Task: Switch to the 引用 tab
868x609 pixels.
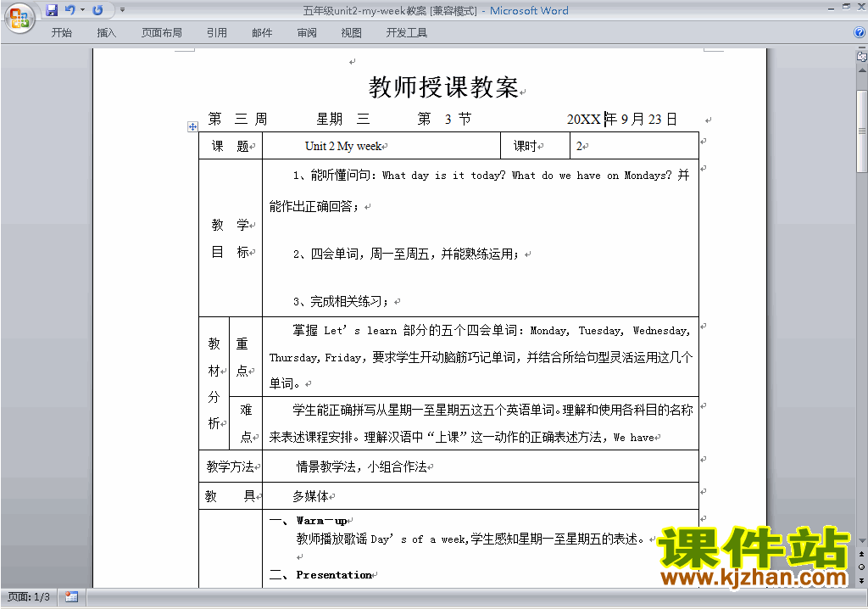Action: (217, 33)
